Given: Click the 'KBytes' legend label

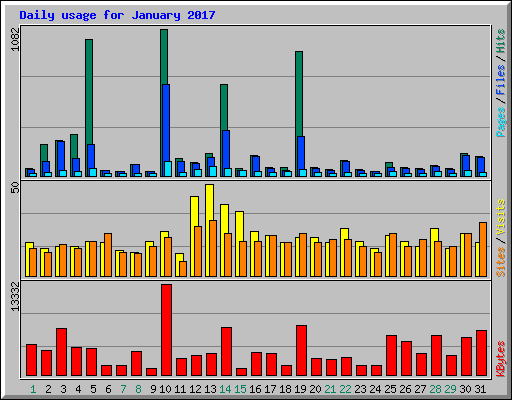Looking at the screenshot, I should 501,359.
